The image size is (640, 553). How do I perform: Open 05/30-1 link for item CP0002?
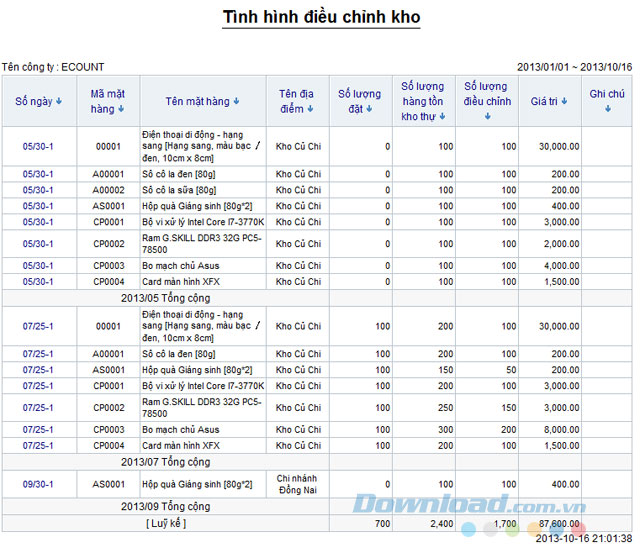38,244
